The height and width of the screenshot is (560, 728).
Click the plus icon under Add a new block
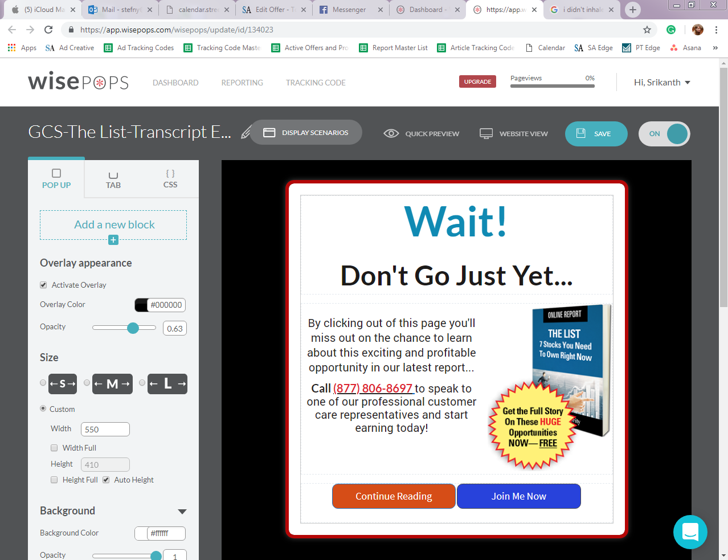(113, 240)
